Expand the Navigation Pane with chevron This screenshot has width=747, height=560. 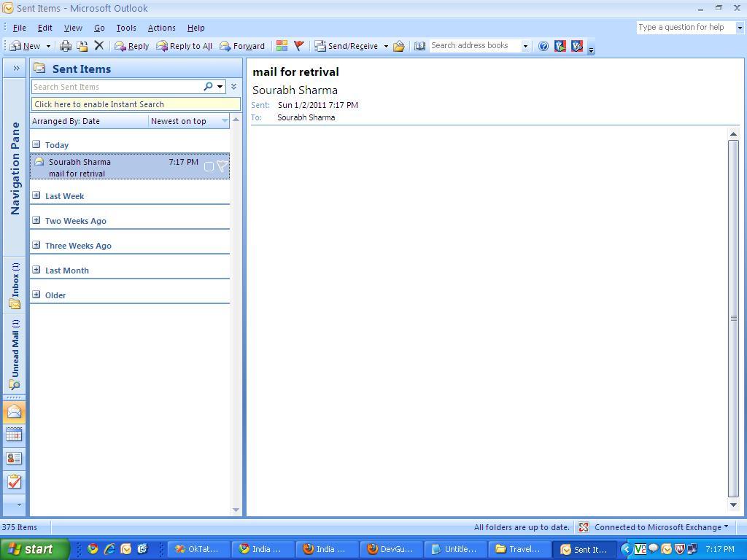point(16,68)
